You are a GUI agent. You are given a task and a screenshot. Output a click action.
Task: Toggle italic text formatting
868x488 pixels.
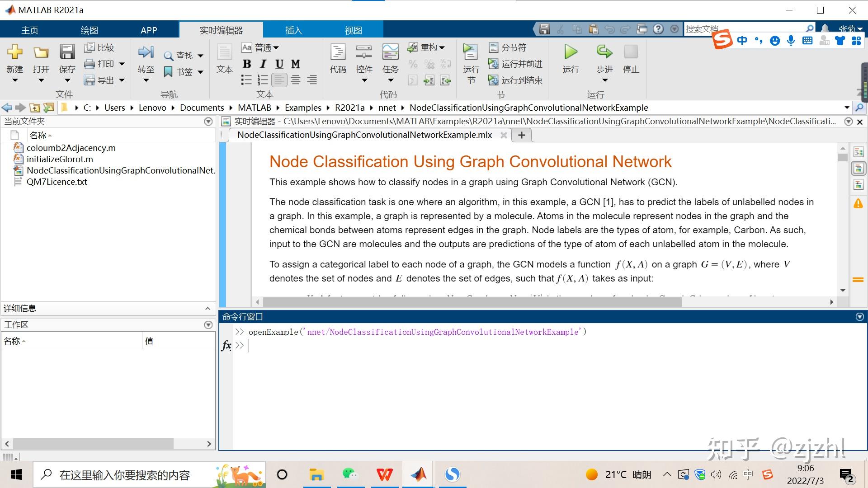coord(263,64)
